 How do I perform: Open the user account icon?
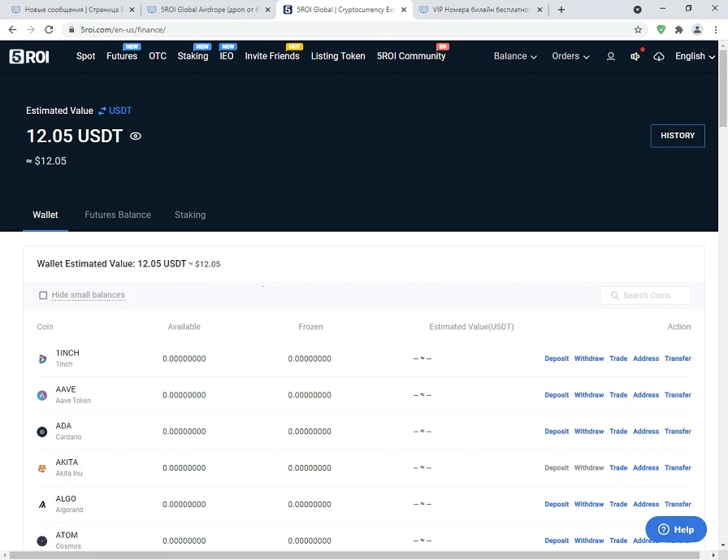coord(610,56)
